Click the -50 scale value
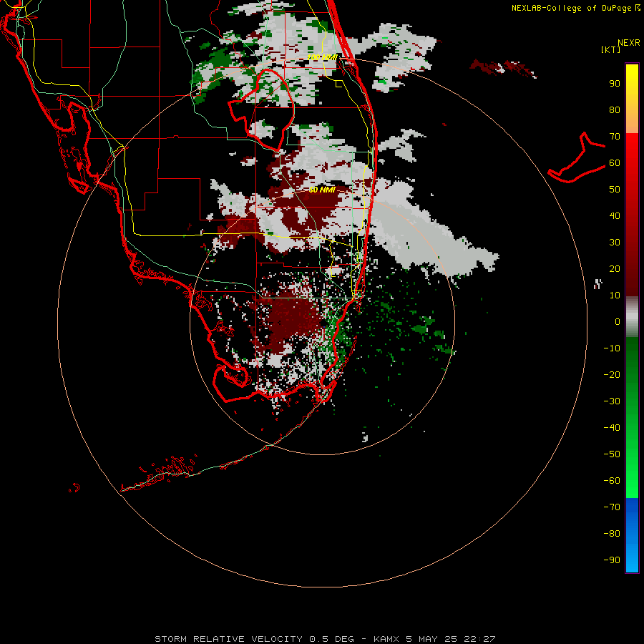The image size is (644, 644). coord(612,454)
